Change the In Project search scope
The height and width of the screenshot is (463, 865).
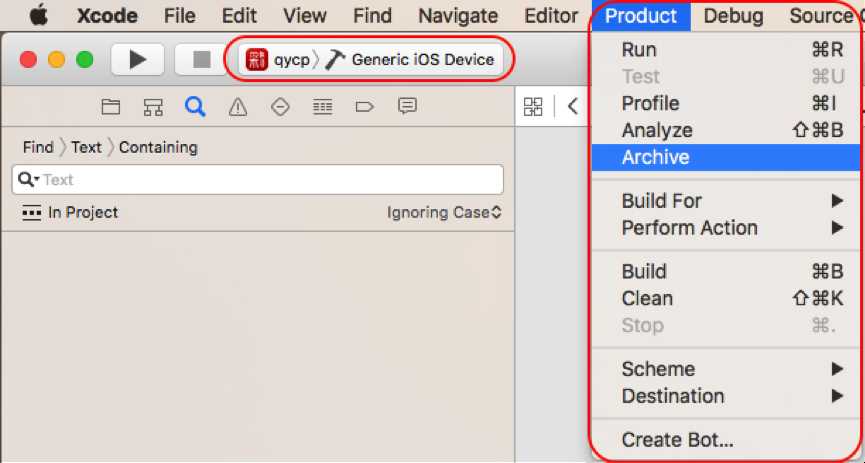(x=70, y=212)
